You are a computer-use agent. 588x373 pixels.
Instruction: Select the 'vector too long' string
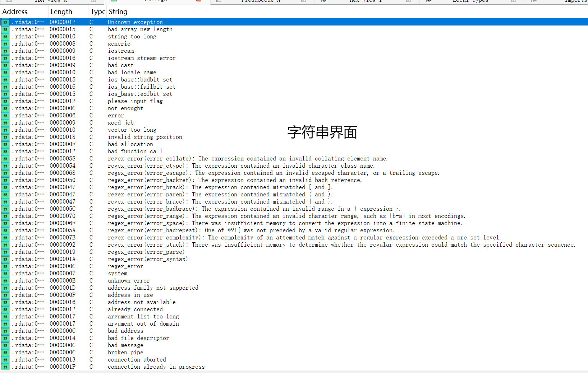pyautogui.click(x=132, y=130)
